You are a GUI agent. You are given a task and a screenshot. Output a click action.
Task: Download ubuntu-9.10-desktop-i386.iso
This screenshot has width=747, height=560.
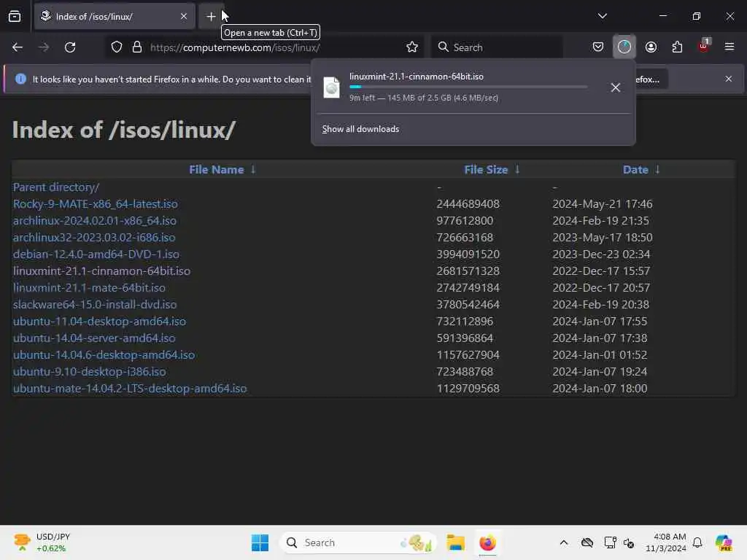click(90, 371)
